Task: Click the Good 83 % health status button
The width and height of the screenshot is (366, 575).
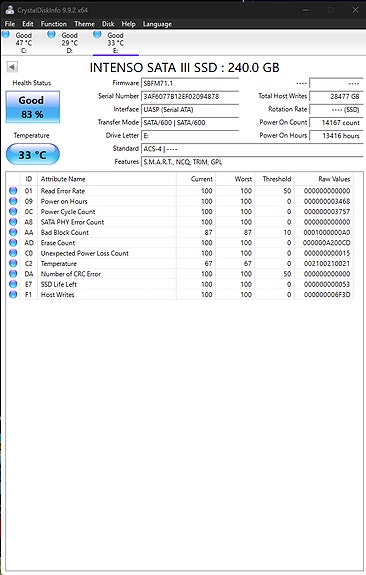Action: click(33, 107)
